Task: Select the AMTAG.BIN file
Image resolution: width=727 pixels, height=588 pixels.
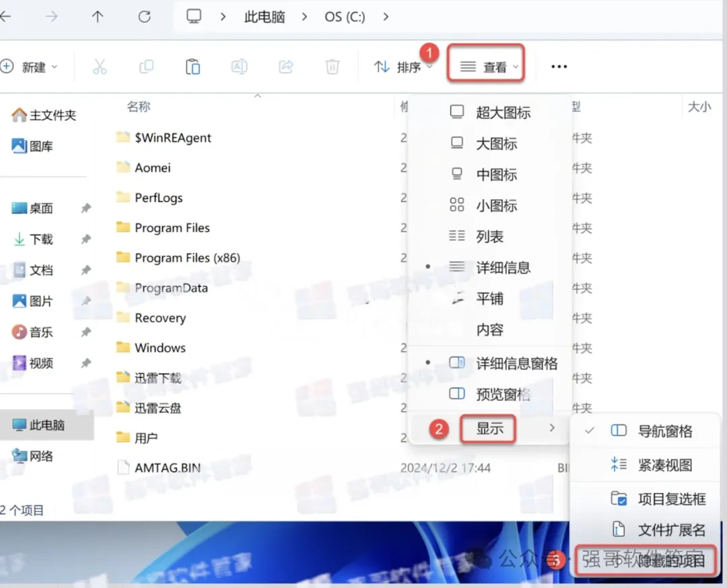Action: point(159,468)
